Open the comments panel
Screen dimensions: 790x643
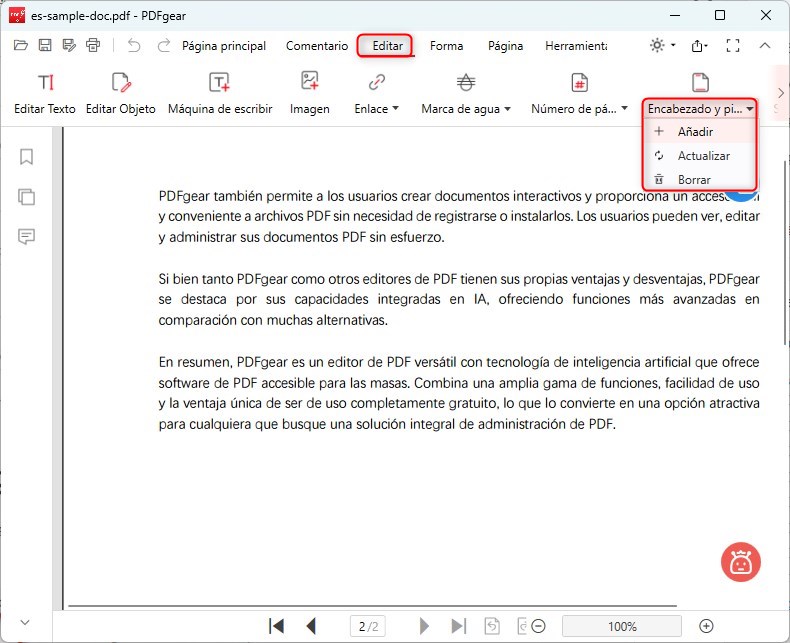26,236
